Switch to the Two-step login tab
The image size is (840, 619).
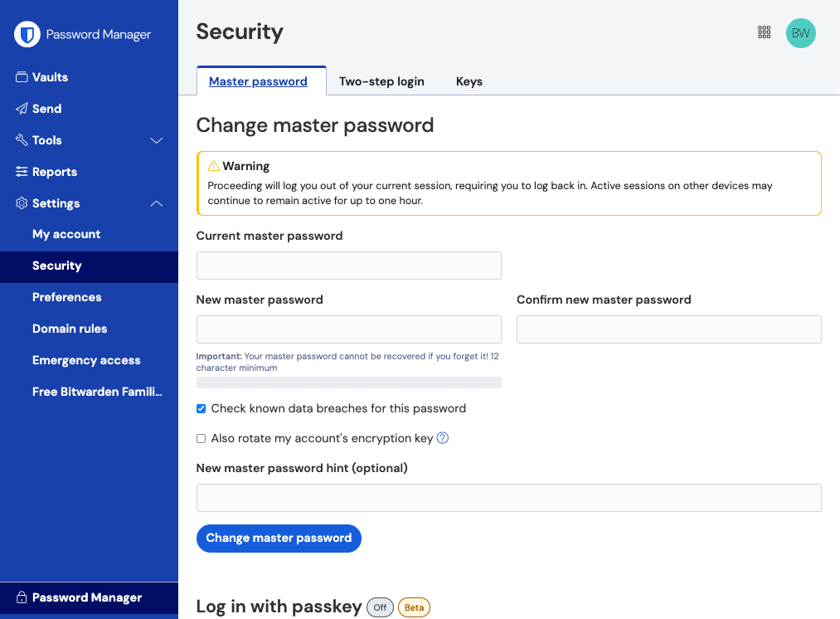381,81
